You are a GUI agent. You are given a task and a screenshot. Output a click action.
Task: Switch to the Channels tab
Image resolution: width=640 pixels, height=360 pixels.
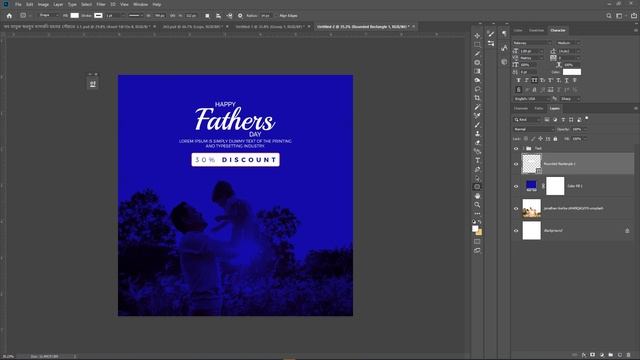click(x=521, y=109)
